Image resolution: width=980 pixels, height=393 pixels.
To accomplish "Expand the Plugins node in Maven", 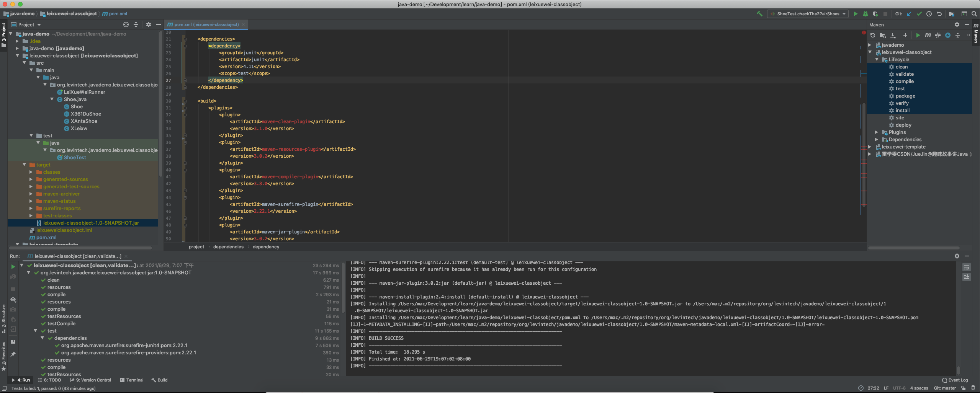I will click(877, 132).
